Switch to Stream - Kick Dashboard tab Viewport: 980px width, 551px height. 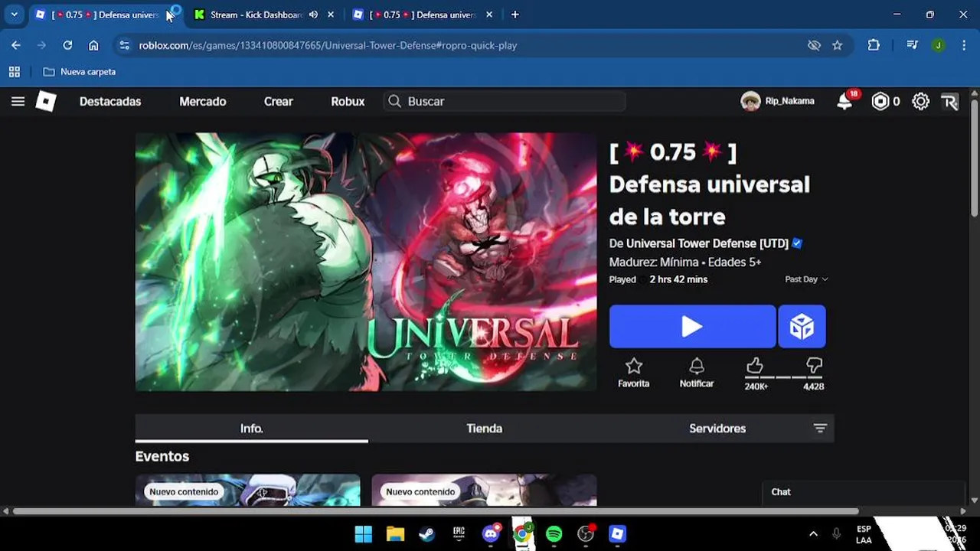point(256,15)
